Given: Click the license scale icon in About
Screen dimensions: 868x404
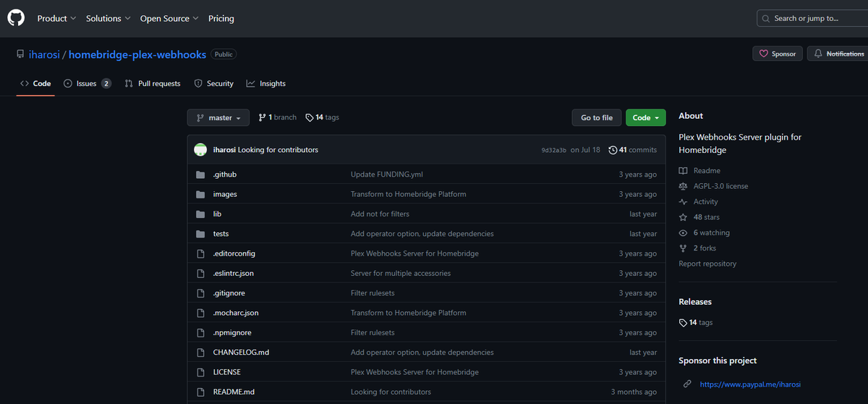Looking at the screenshot, I should tap(683, 186).
